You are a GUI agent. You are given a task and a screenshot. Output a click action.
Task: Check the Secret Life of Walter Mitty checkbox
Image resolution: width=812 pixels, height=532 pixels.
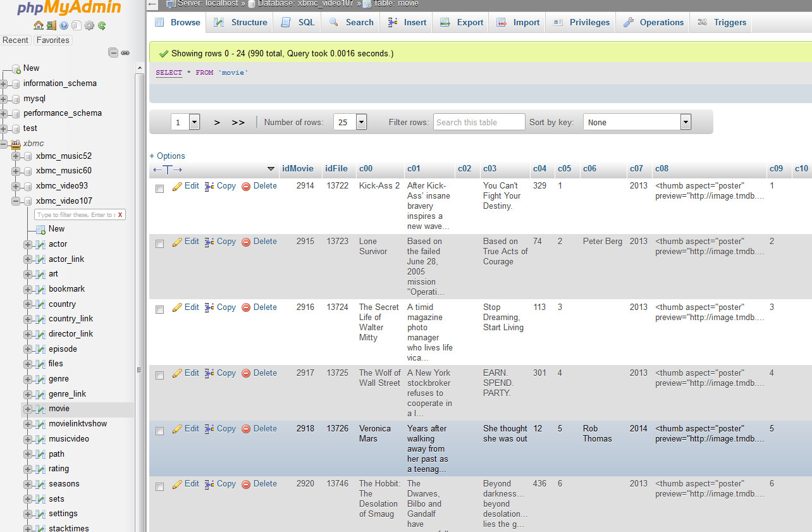160,310
